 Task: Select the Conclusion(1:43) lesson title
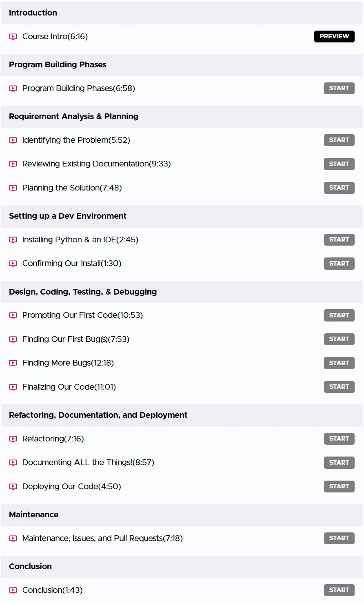(53, 590)
